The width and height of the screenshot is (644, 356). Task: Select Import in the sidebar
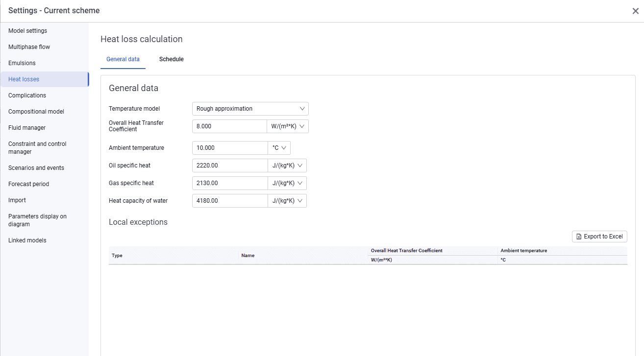[45, 200]
